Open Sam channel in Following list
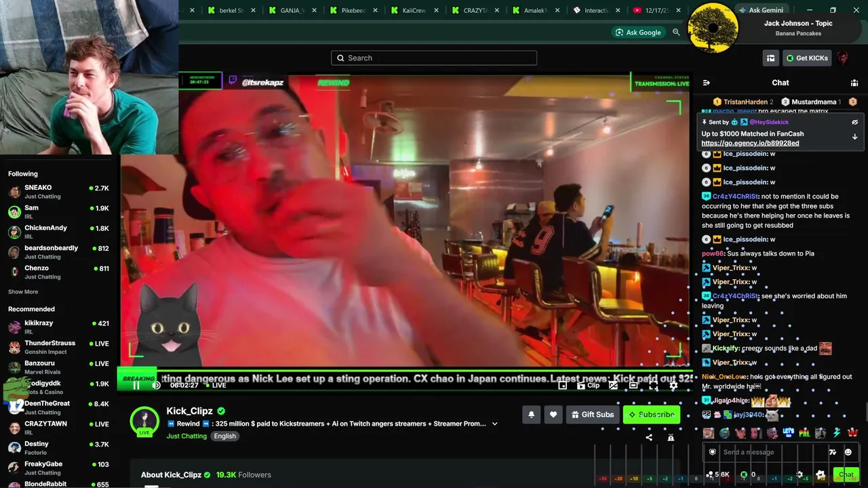868x488 pixels. click(x=58, y=212)
